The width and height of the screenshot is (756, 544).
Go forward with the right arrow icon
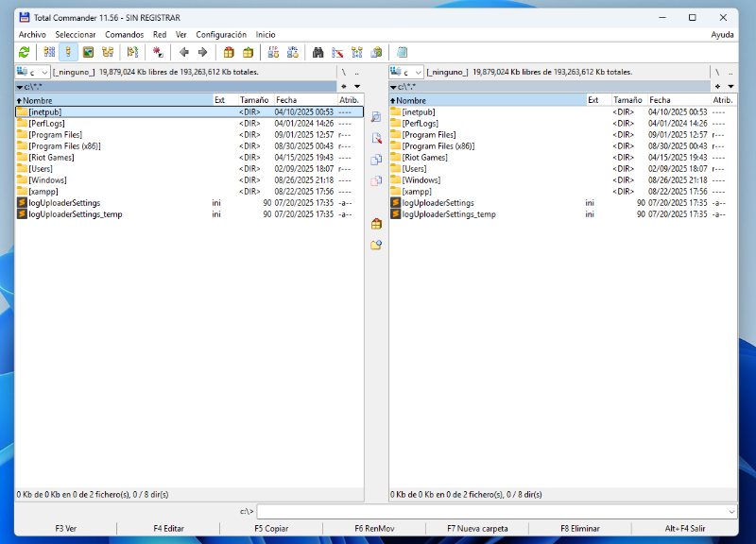coord(202,52)
